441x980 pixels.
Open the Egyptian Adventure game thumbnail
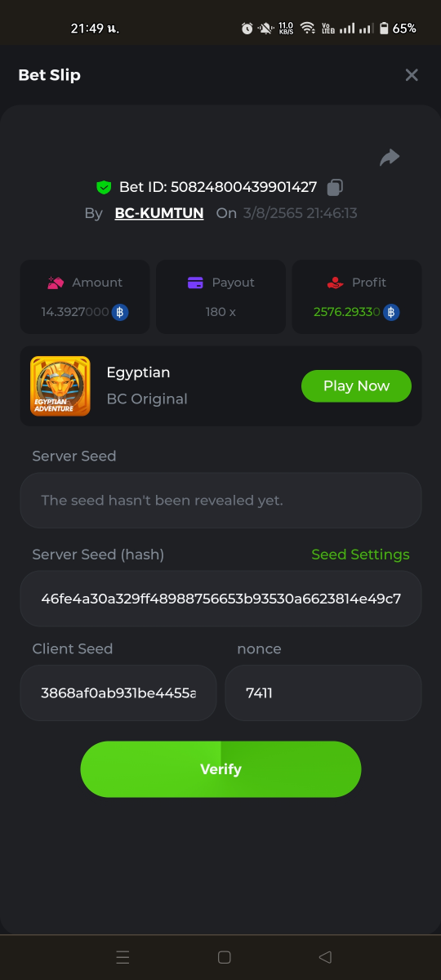(x=60, y=385)
